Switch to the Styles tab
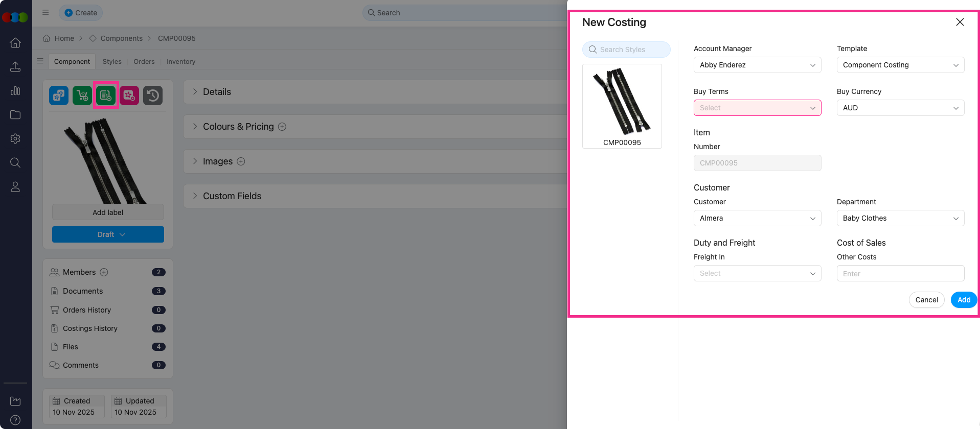Viewport: 980px width, 429px height. 112,61
